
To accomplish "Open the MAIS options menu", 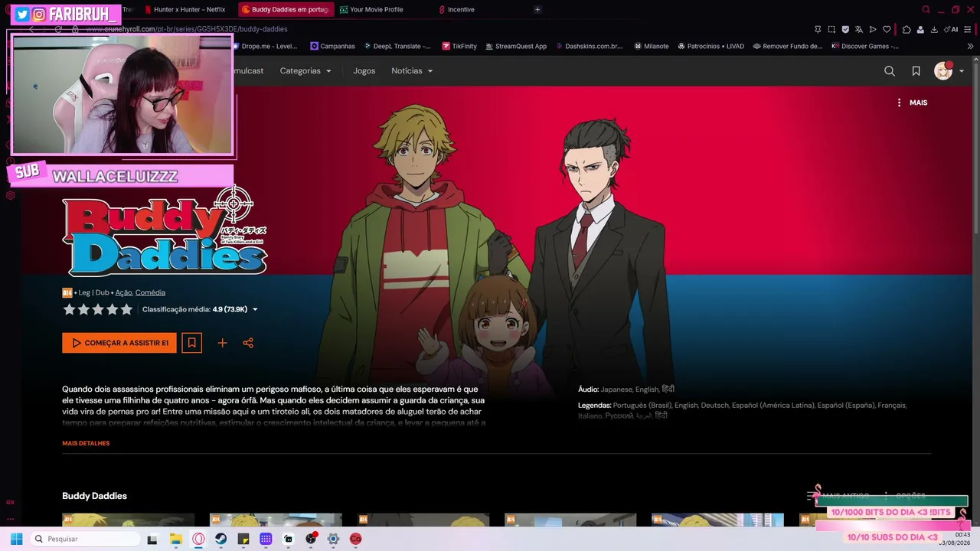I will click(x=912, y=103).
